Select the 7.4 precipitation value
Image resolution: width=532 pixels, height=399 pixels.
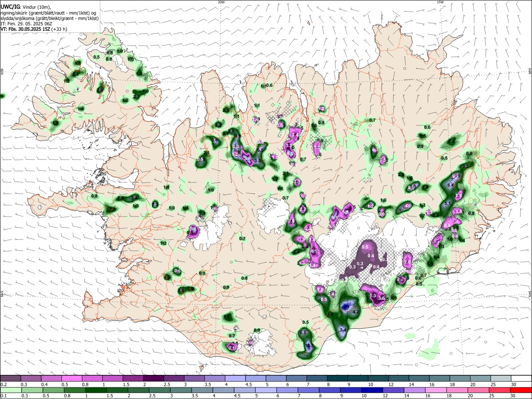pos(343,330)
